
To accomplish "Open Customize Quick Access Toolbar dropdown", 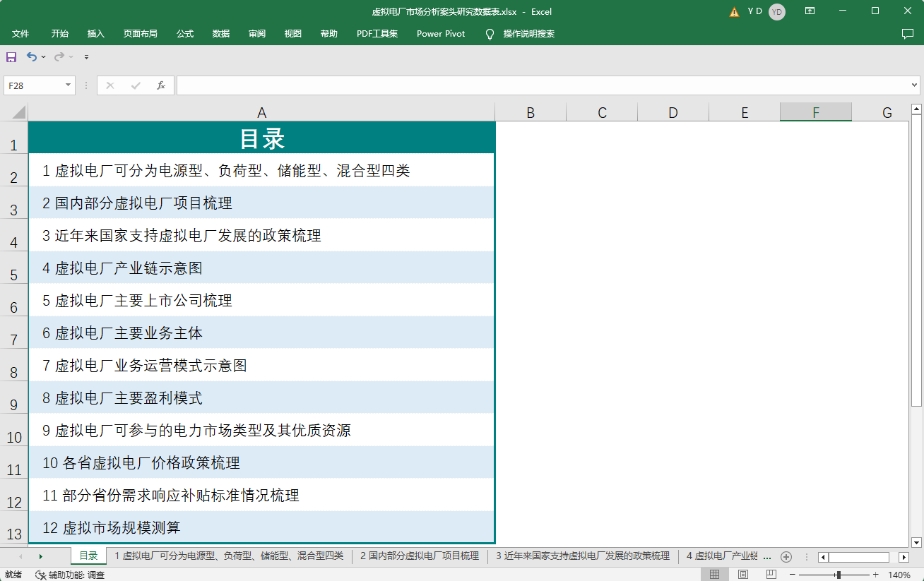I will (87, 57).
